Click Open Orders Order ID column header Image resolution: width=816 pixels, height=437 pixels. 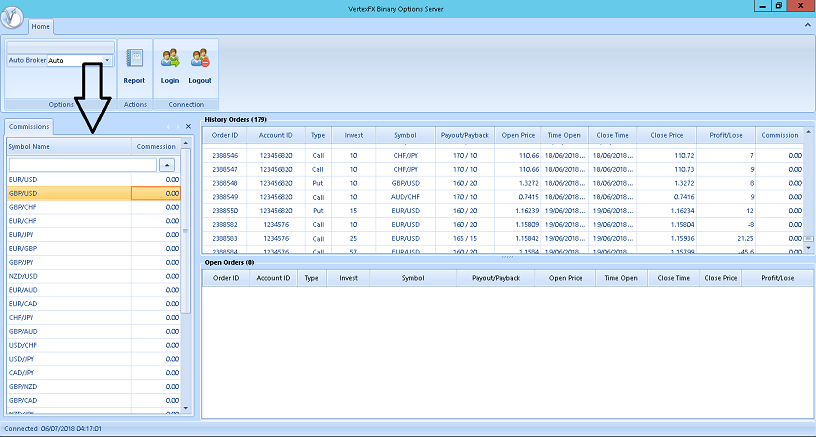(x=226, y=278)
